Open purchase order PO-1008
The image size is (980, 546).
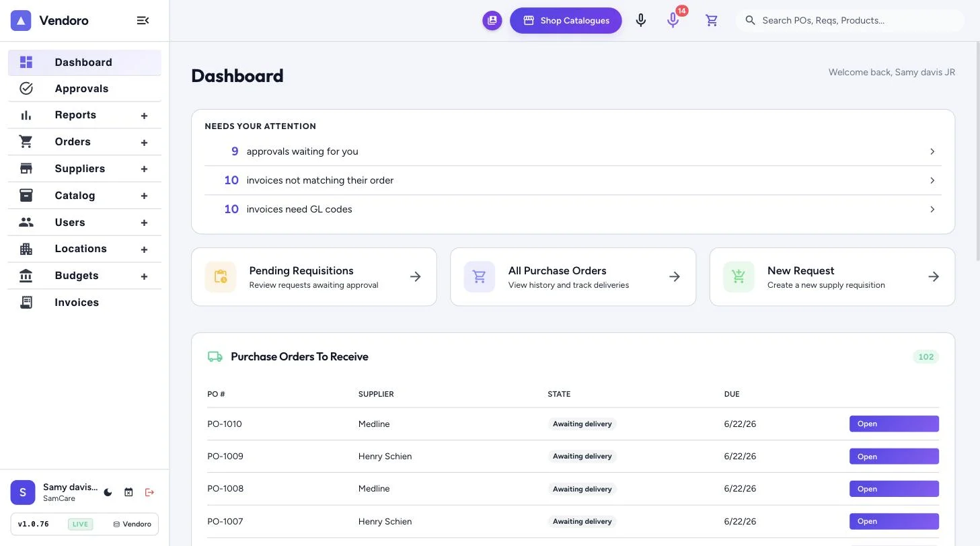(x=894, y=489)
